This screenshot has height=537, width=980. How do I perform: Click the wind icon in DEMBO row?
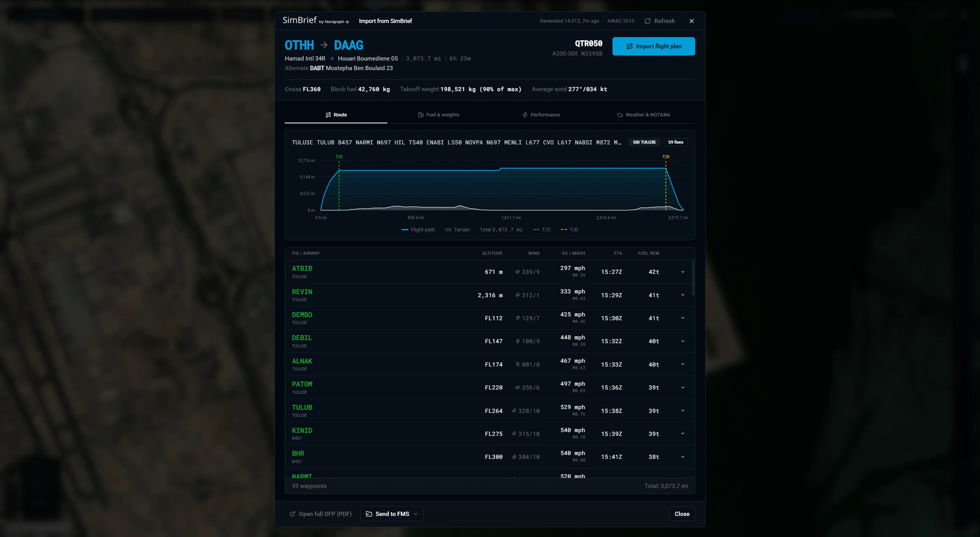(x=518, y=318)
